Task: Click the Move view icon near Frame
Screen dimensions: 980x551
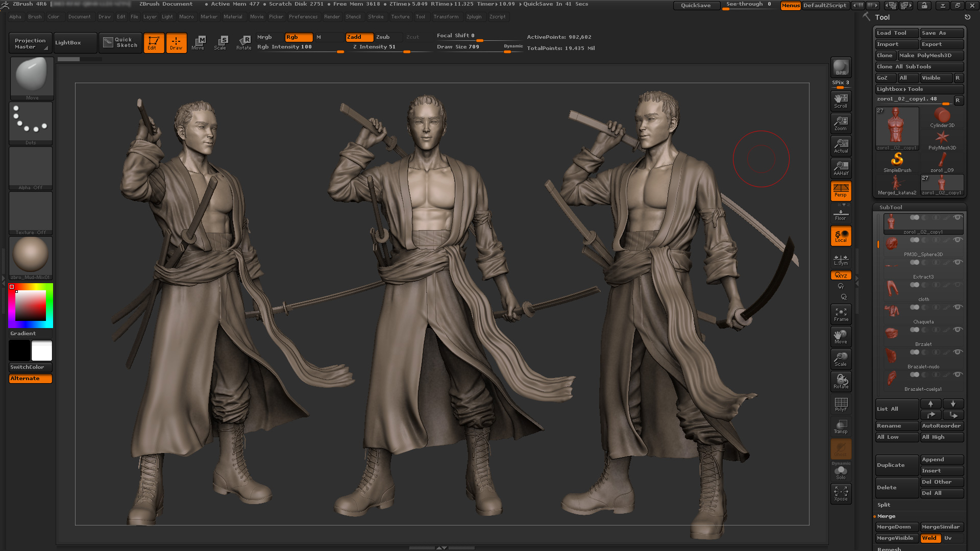Action: pos(841,337)
